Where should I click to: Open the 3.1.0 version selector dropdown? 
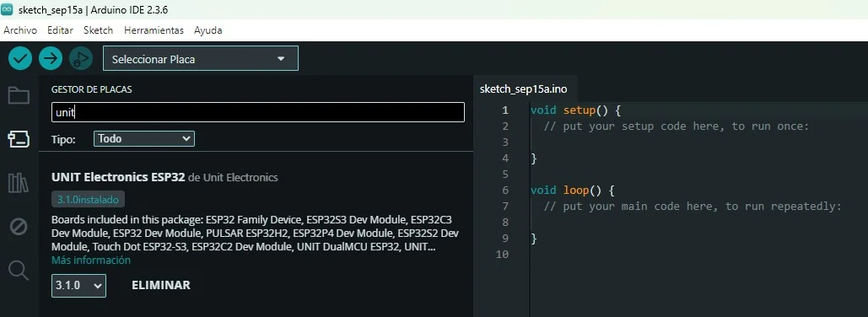[x=78, y=286]
